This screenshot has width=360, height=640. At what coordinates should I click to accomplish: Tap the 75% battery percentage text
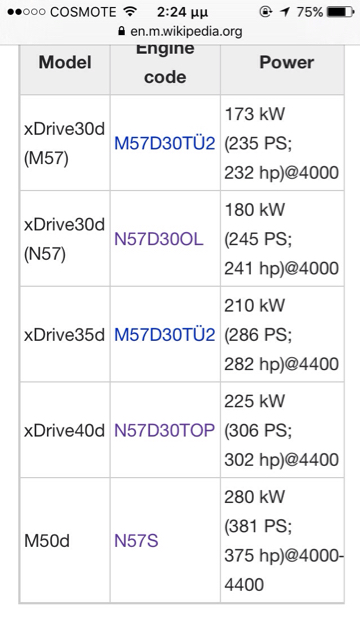[310, 12]
